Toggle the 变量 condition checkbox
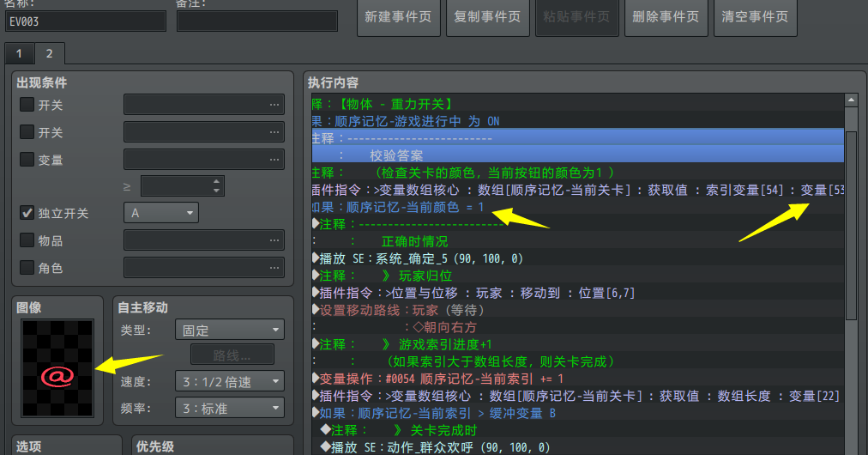This screenshot has height=455, width=868. (27, 160)
